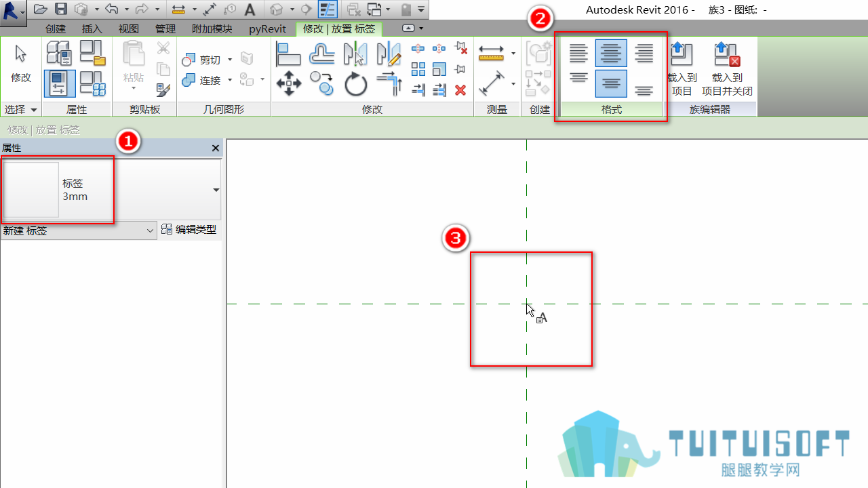
Task: Select the Text tool in quick access toolbar
Action: (x=250, y=9)
